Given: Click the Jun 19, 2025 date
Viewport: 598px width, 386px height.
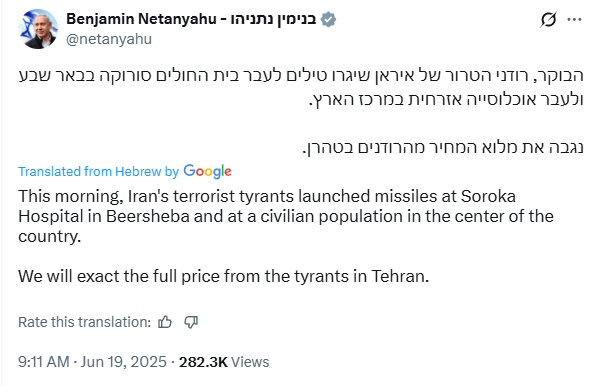Looking at the screenshot, I should pyautogui.click(x=124, y=362).
